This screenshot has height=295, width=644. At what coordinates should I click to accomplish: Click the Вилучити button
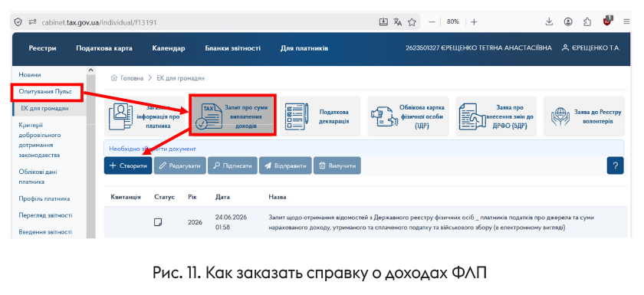337,166
